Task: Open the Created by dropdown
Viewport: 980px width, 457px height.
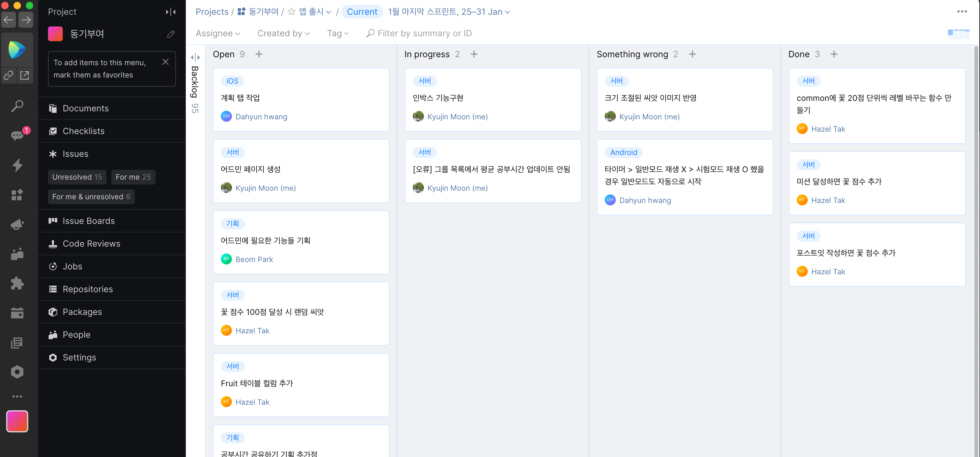Action: tap(283, 34)
